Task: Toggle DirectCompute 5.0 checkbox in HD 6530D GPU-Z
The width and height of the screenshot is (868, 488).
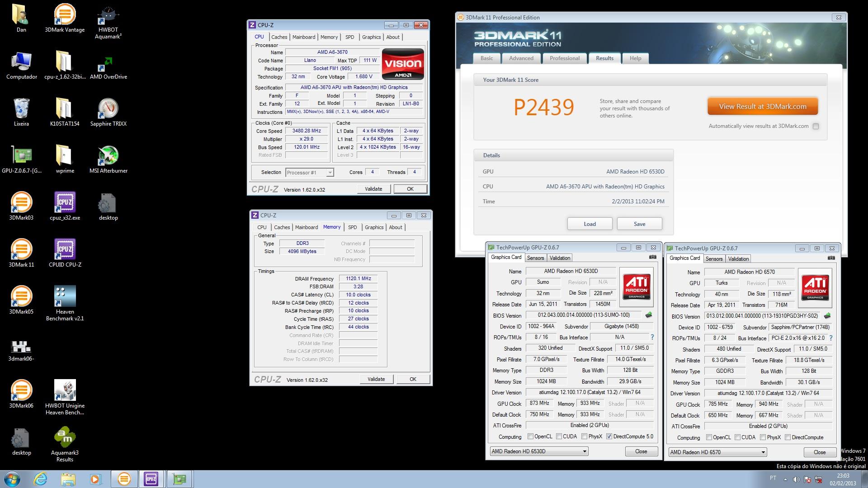Action: pos(609,436)
